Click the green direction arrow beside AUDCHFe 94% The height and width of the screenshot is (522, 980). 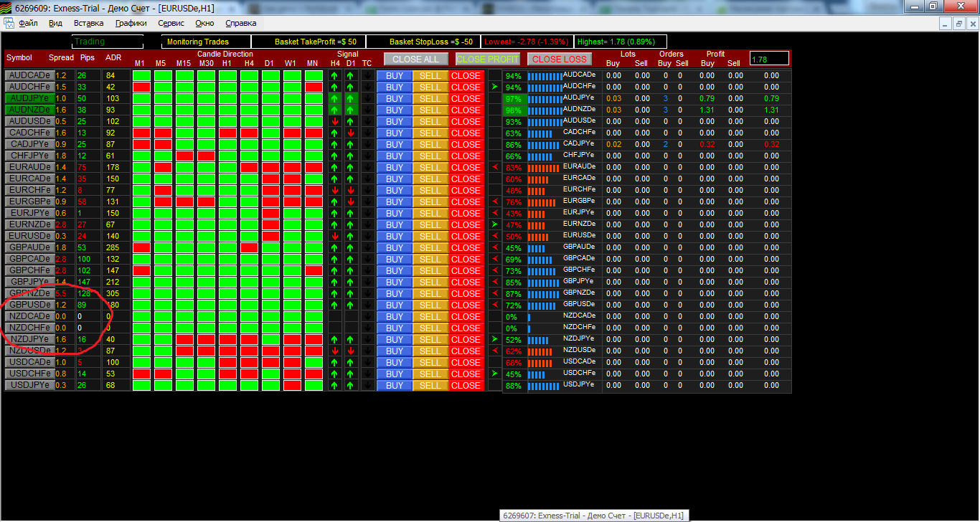pyautogui.click(x=494, y=87)
